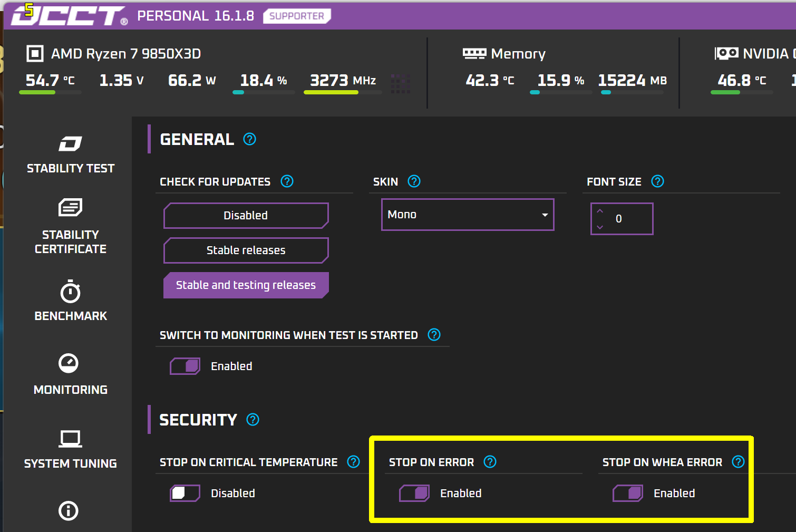796x532 pixels.
Task: Click the GENERAL section heading
Action: point(197,139)
